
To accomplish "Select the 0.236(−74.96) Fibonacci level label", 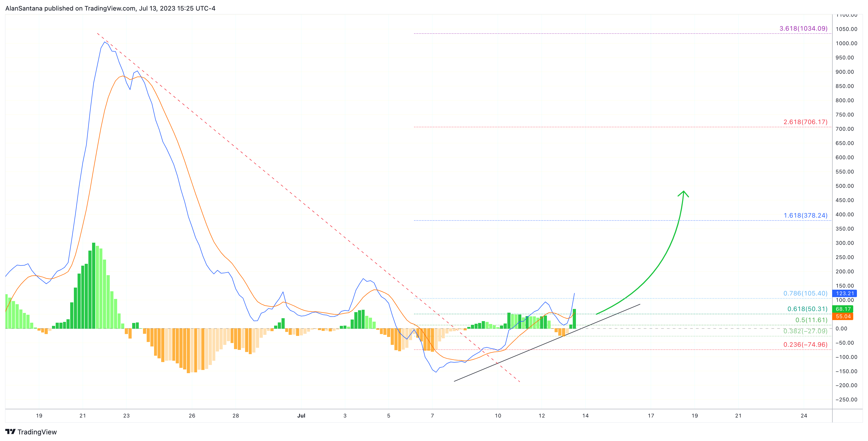I will point(805,345).
